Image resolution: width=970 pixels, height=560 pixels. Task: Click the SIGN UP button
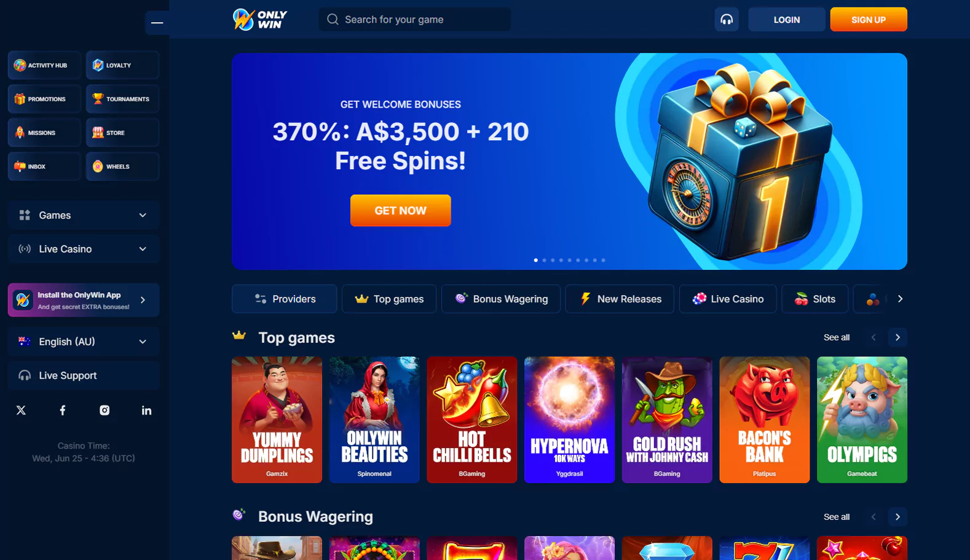click(869, 20)
